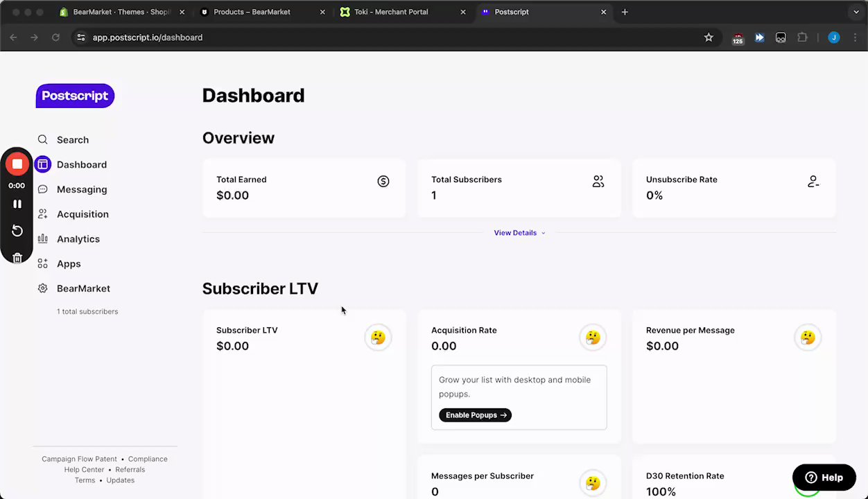Expand the View Details section
The width and height of the screenshot is (868, 499).
pos(519,233)
